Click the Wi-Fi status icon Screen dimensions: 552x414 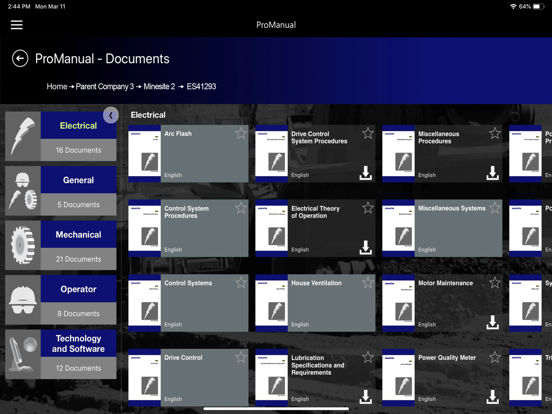click(x=513, y=6)
